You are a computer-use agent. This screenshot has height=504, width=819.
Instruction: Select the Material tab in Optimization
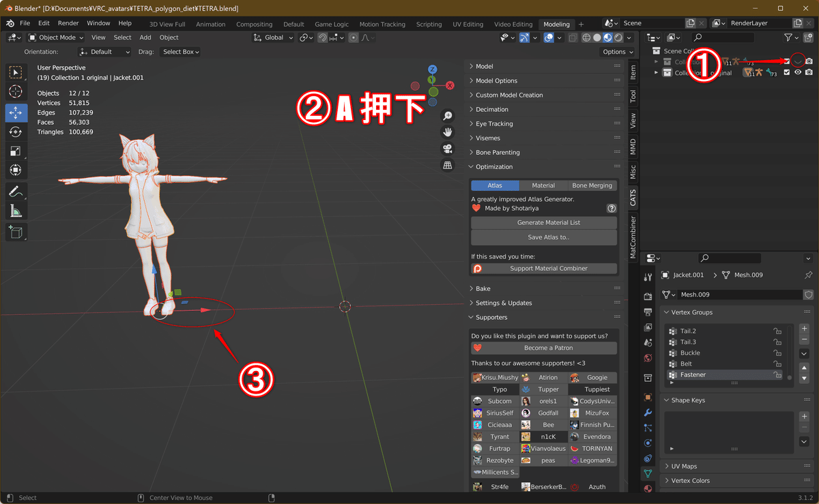click(543, 186)
